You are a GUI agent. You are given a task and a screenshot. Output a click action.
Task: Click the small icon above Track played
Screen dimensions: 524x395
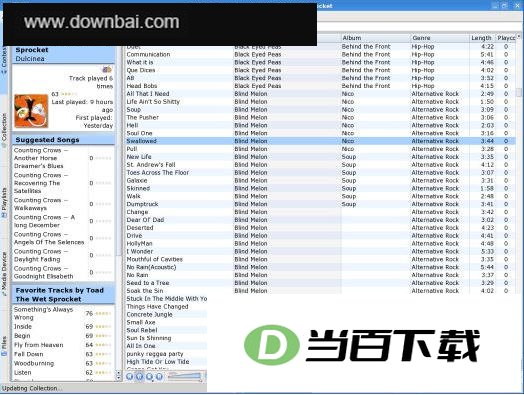tap(107, 69)
